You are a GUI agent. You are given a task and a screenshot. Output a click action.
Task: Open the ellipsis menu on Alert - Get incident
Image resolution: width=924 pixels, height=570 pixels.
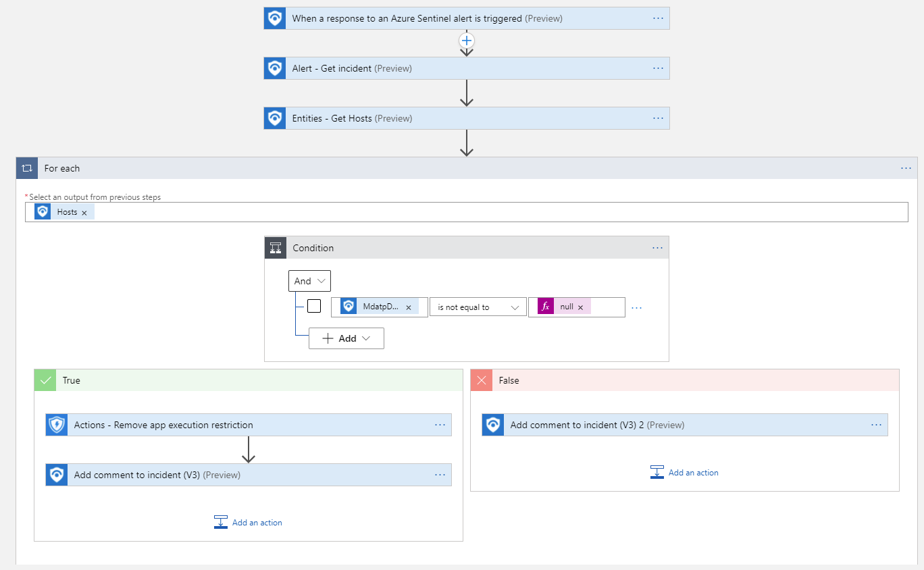pyautogui.click(x=659, y=68)
